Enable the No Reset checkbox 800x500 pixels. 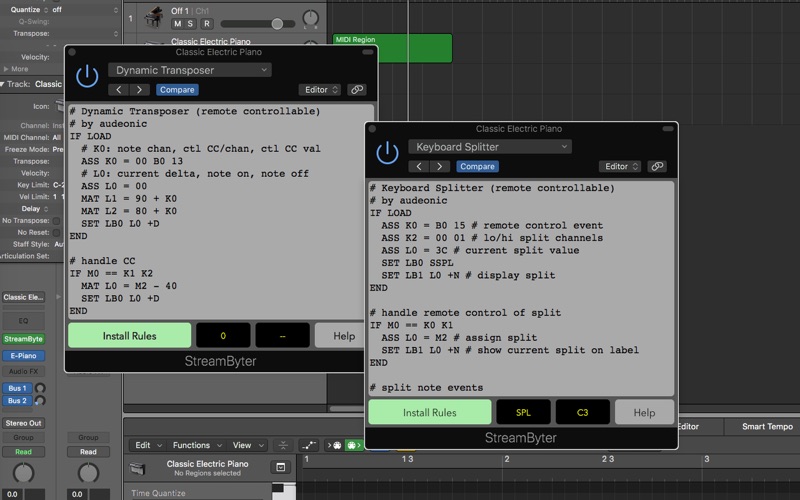point(57,233)
